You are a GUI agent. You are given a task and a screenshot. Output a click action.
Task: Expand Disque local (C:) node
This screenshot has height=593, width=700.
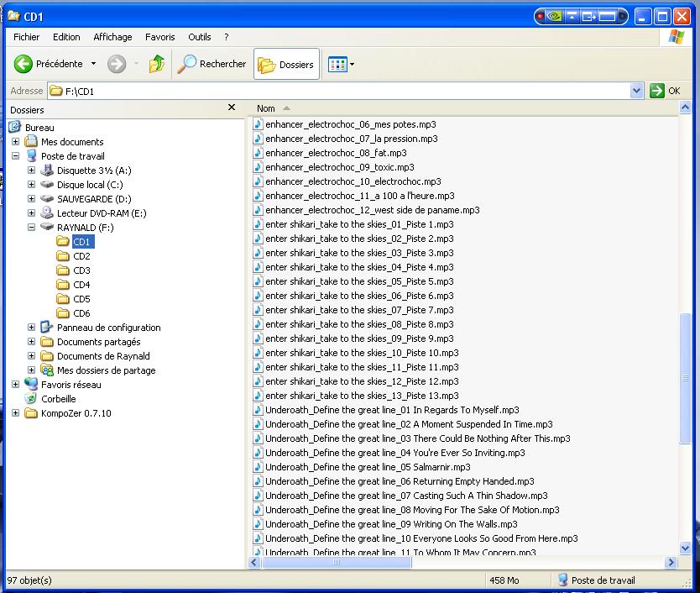[31, 185]
